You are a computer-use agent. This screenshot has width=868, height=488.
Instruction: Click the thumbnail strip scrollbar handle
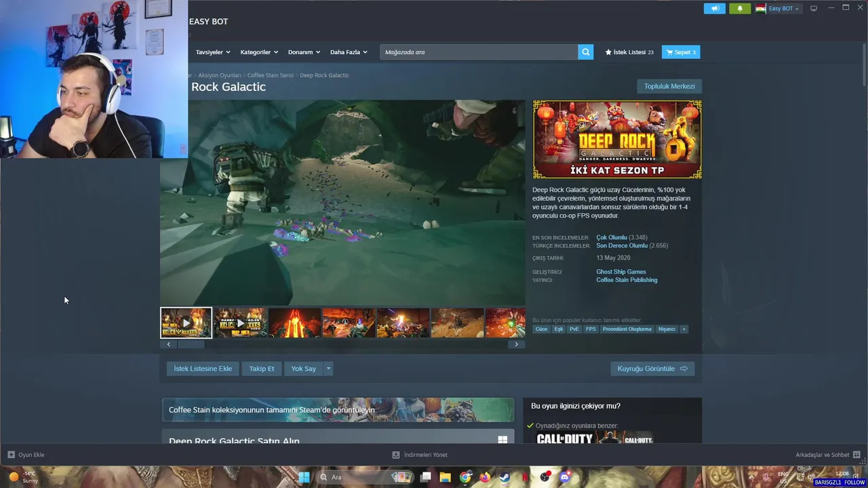coord(191,344)
